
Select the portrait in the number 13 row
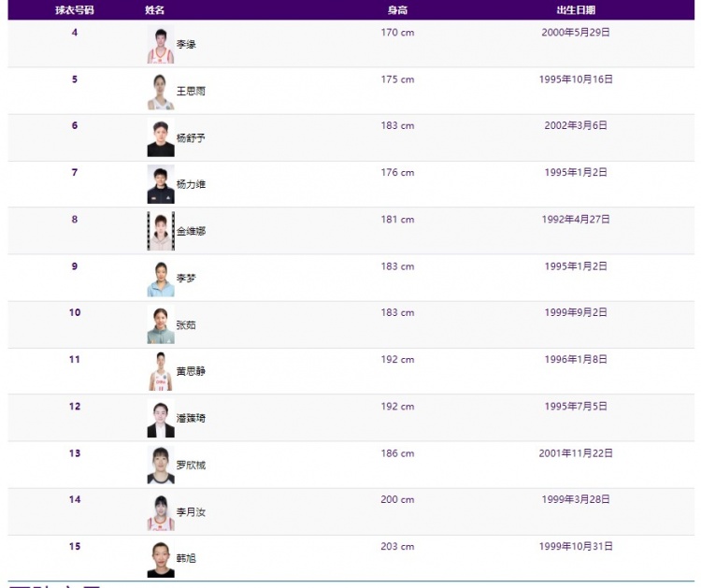tap(161, 465)
